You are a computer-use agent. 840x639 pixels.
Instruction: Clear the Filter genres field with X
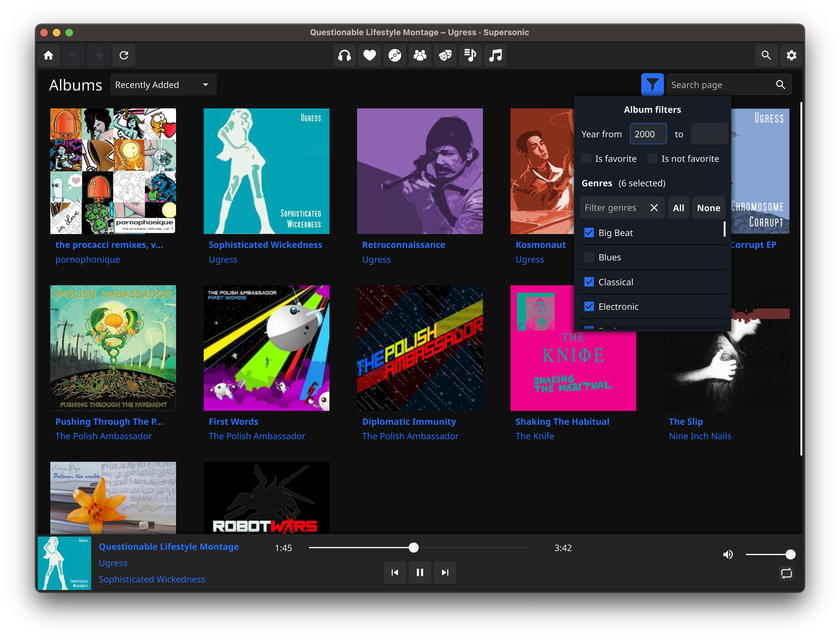(654, 208)
